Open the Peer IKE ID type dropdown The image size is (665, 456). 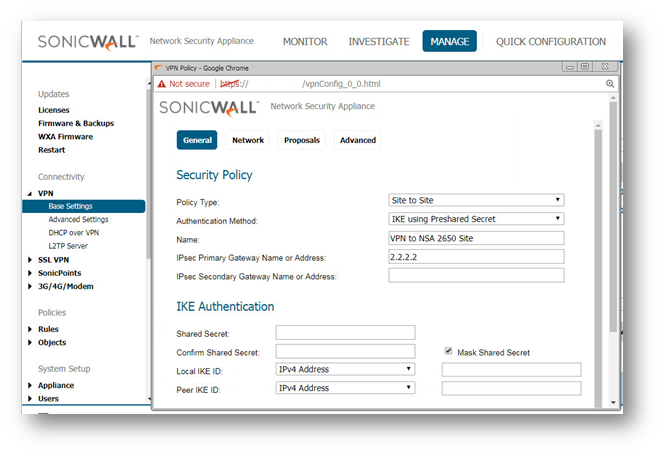click(x=345, y=388)
